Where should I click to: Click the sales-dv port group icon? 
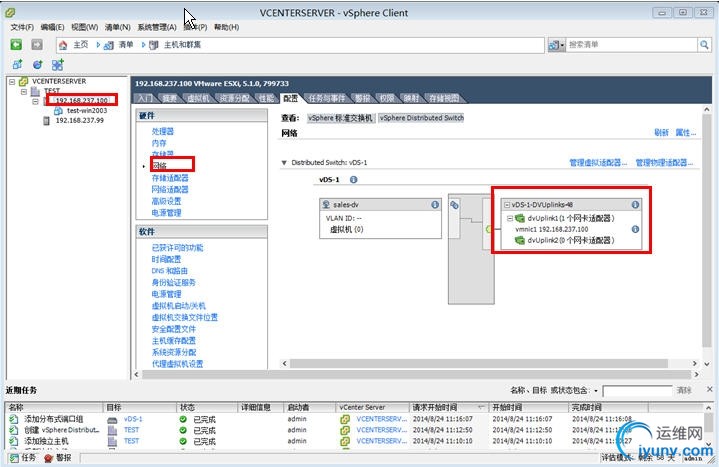point(326,205)
